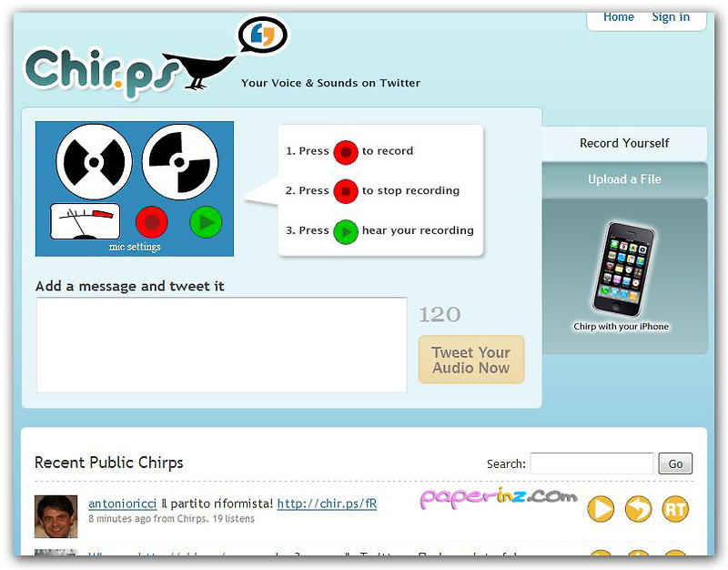This screenshot has height=570, width=728.
Task: Open the http://chir.ps/fR link
Action: pos(327,504)
